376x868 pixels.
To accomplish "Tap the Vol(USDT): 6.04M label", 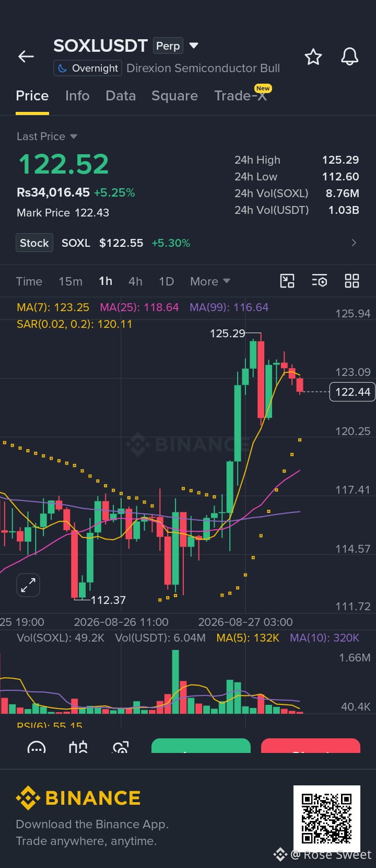I will pos(160,638).
